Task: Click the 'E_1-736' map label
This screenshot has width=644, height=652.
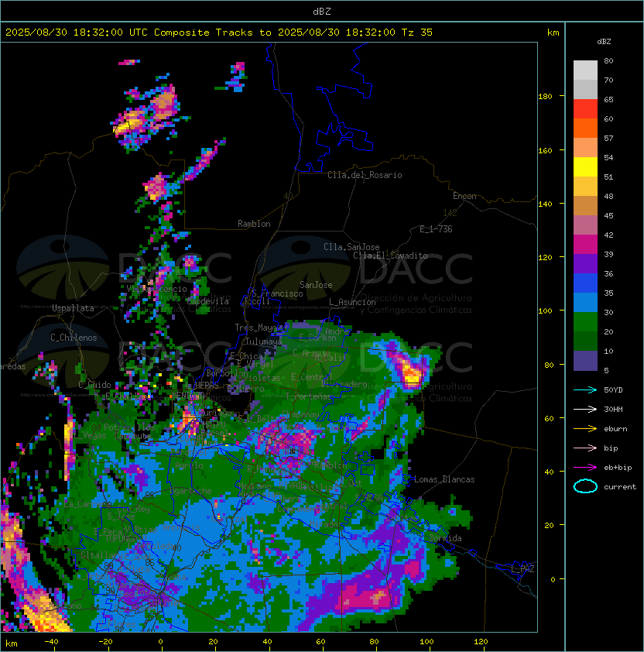Action: [436, 229]
